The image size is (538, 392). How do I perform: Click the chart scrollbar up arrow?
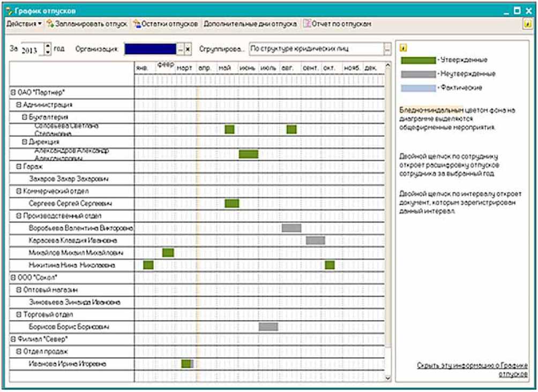[x=388, y=65]
